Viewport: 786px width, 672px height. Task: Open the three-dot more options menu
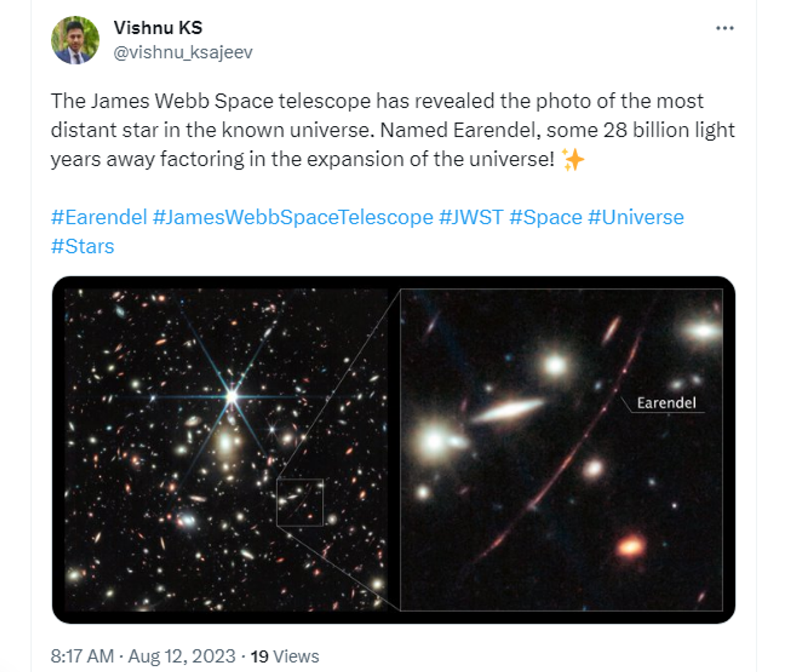[724, 28]
